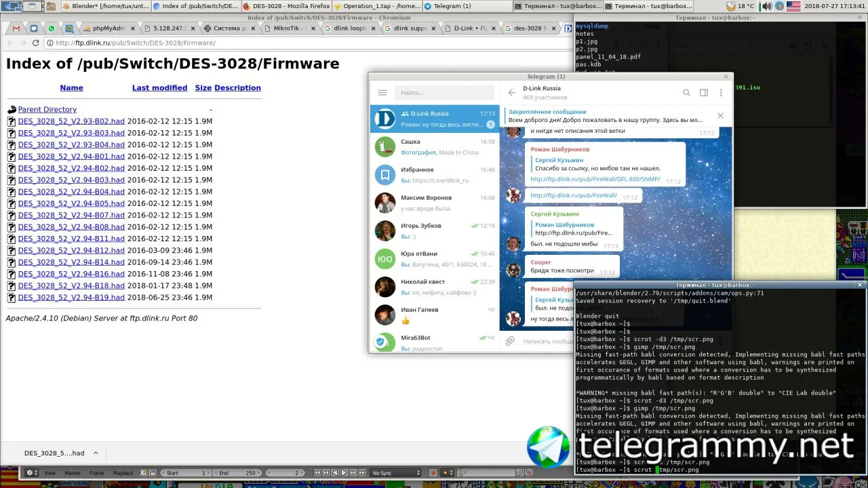Image resolution: width=868 pixels, height=488 pixels.
Task: Play animation in Blender timeline
Action: pyautogui.click(x=344, y=473)
